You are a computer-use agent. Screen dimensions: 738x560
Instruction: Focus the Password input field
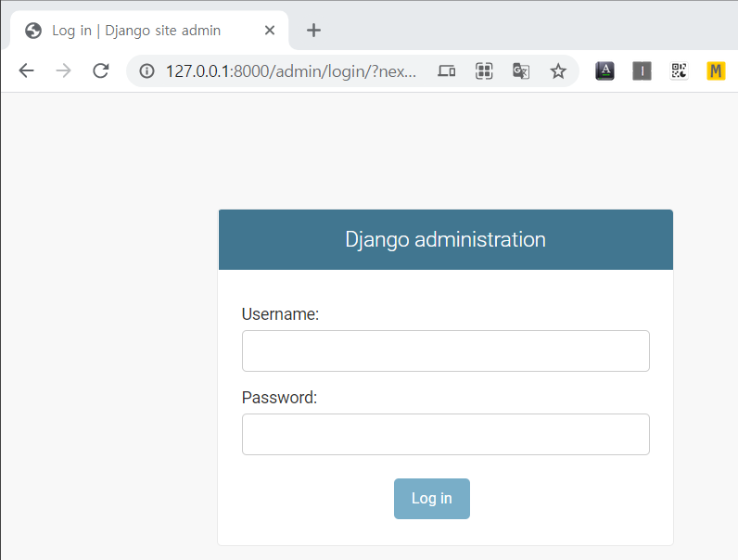pos(446,434)
